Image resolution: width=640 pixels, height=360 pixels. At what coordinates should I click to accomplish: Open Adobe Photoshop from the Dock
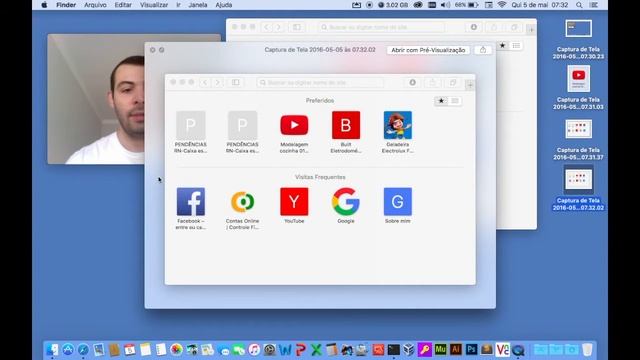(x=471, y=350)
